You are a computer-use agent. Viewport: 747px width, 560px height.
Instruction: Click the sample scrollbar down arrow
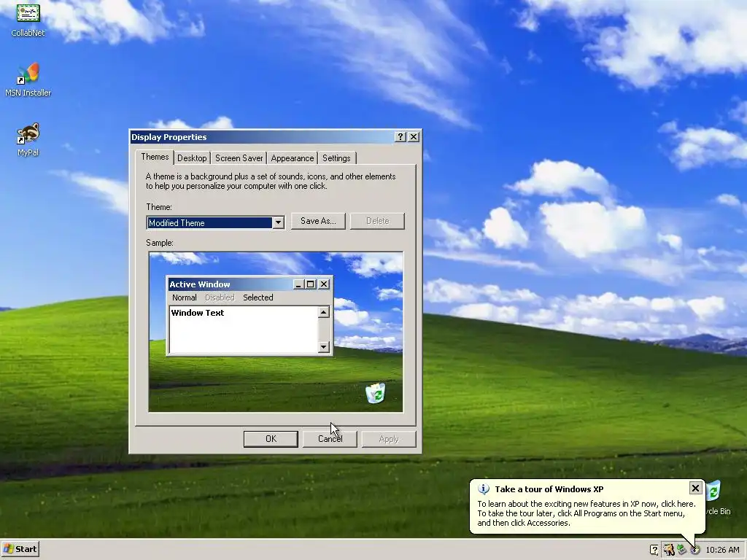pyautogui.click(x=323, y=346)
